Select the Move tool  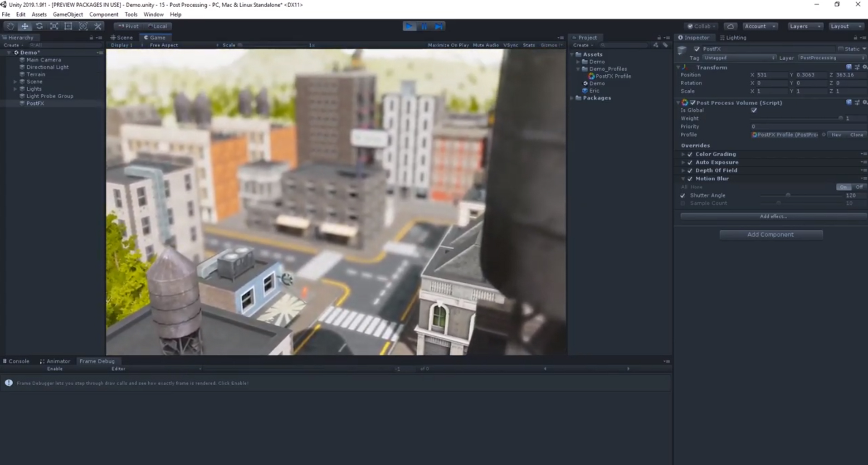point(25,26)
